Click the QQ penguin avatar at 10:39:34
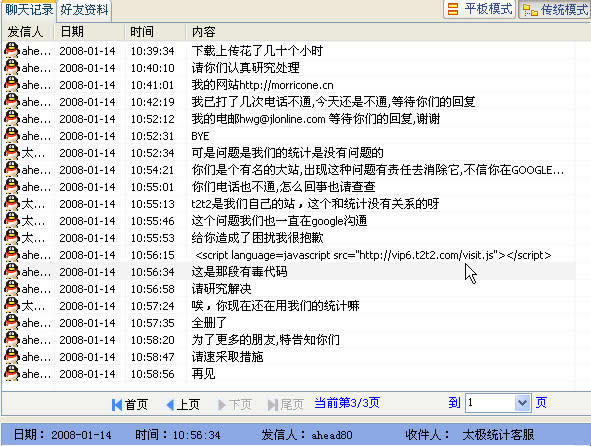The image size is (591, 446). [12, 51]
